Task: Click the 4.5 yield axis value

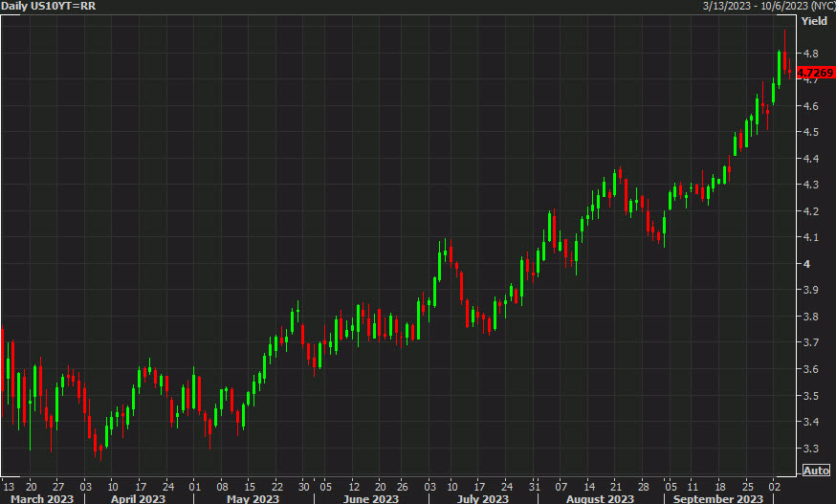Action: (x=809, y=132)
